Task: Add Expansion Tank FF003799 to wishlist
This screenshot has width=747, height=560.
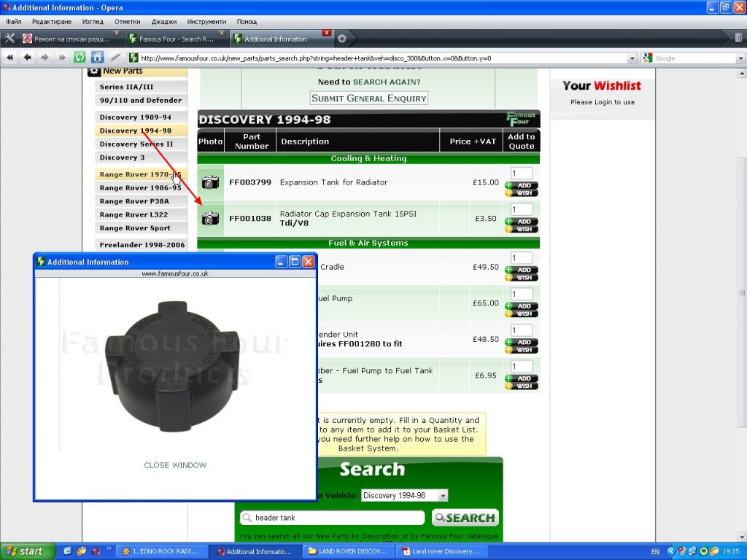Action: tap(521, 192)
